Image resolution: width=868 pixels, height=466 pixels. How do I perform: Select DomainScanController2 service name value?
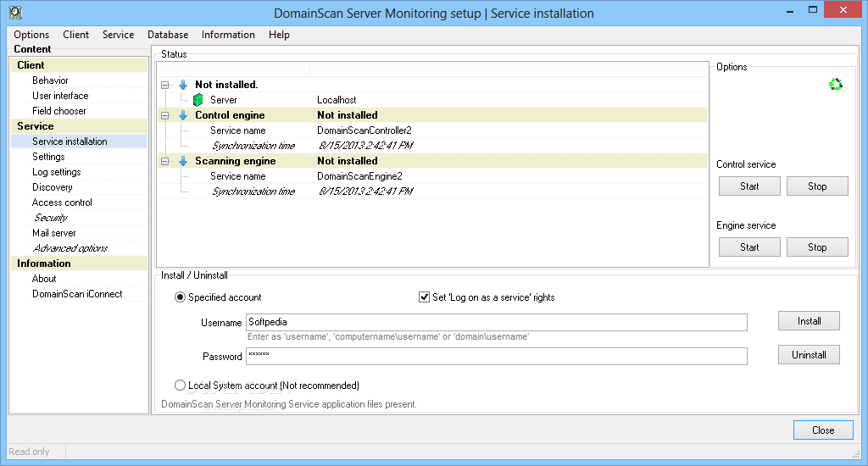364,130
